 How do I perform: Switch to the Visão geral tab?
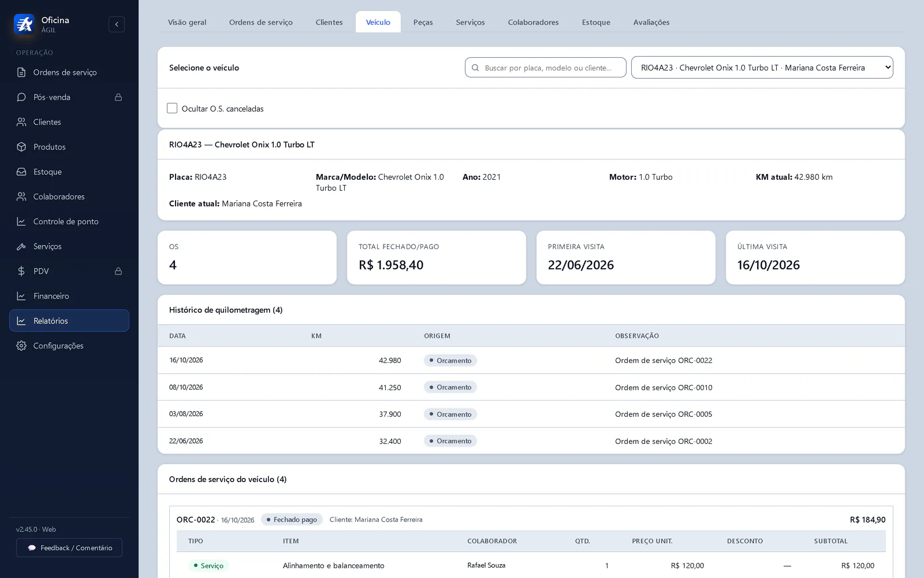pyautogui.click(x=187, y=22)
